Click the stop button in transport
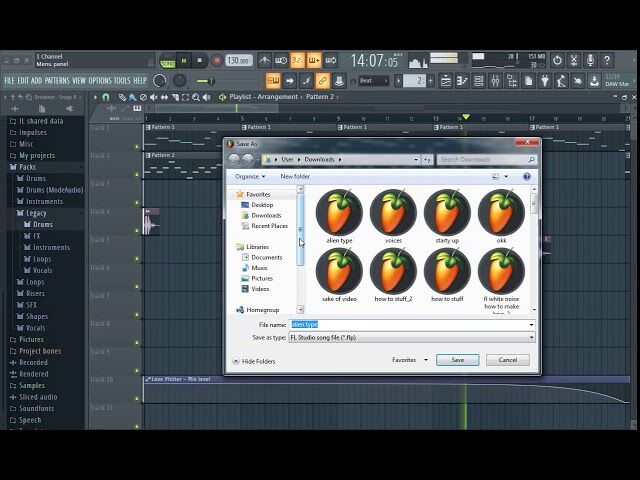640x480 pixels. [x=200, y=61]
